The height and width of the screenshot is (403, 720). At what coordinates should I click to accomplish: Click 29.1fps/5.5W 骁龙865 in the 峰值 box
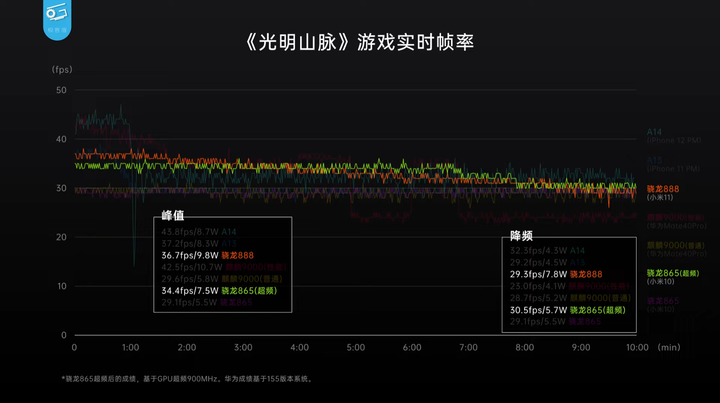(207, 302)
